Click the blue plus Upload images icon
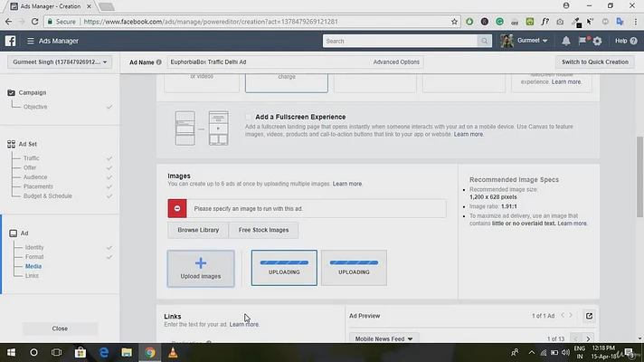Screen dimensions: 644x362 pyautogui.click(x=201, y=263)
